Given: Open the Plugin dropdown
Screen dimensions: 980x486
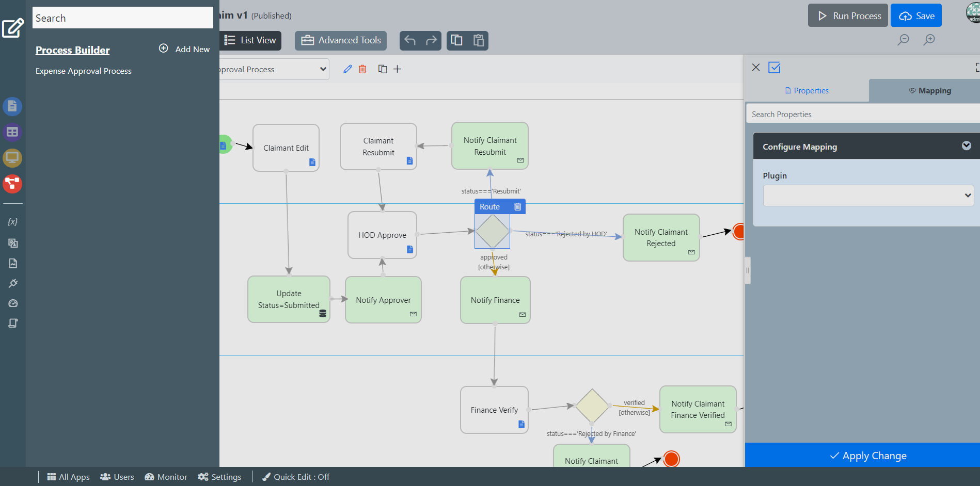Looking at the screenshot, I should click(x=868, y=196).
